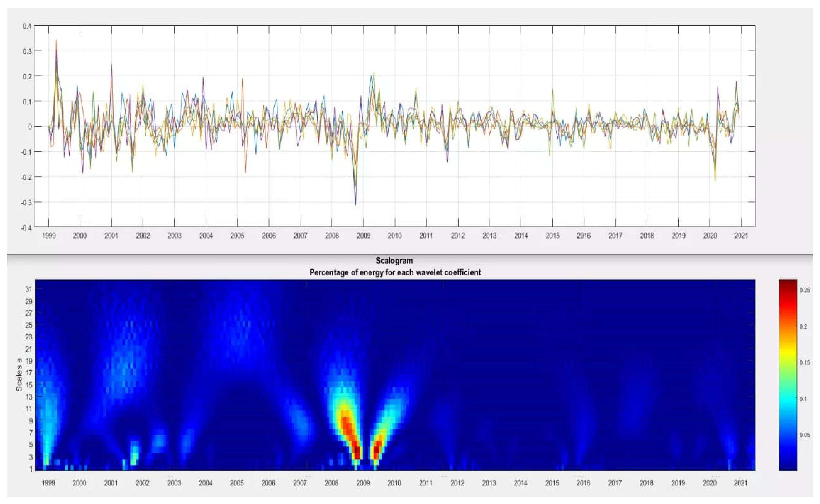Click the red hot spot left of 2009
The height and width of the screenshot is (504, 820).
[357, 451]
